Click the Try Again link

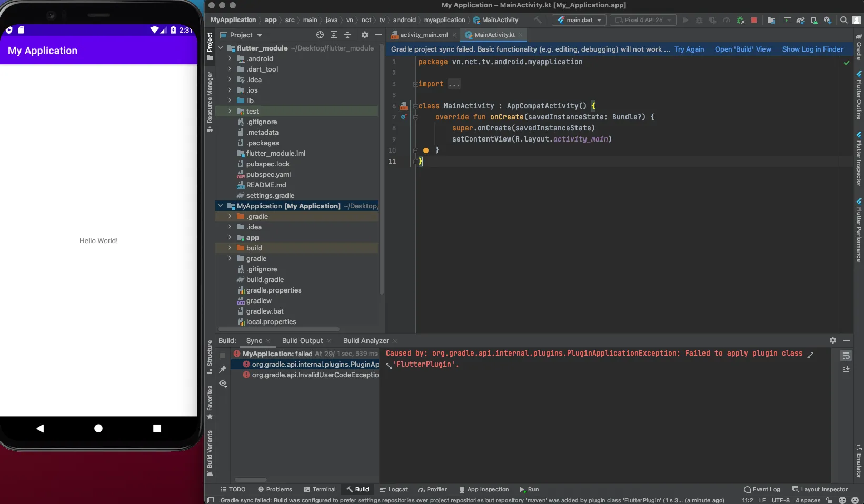[689, 49]
